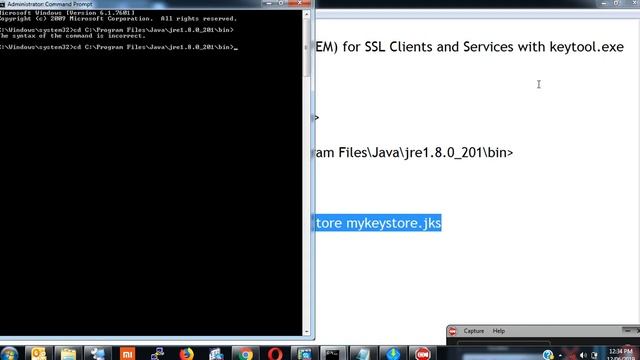Open the Windows Start menu
This screenshot has height=360, width=640.
point(9,353)
